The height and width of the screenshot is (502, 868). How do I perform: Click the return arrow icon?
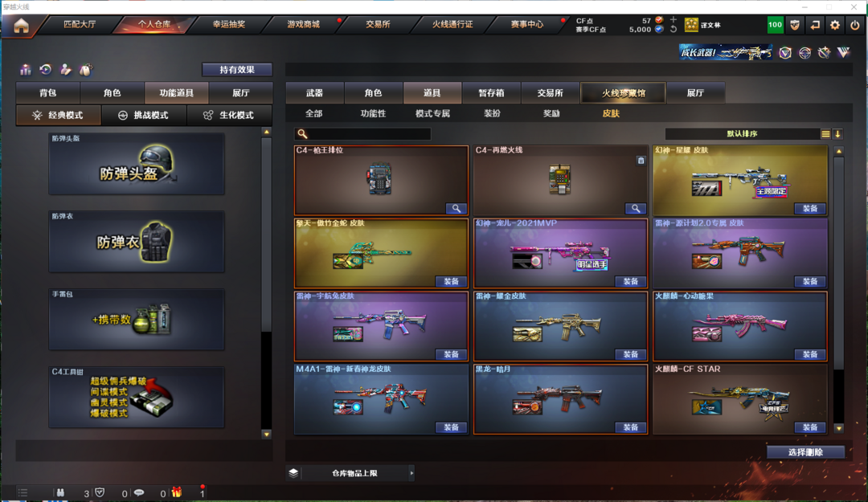coord(815,25)
